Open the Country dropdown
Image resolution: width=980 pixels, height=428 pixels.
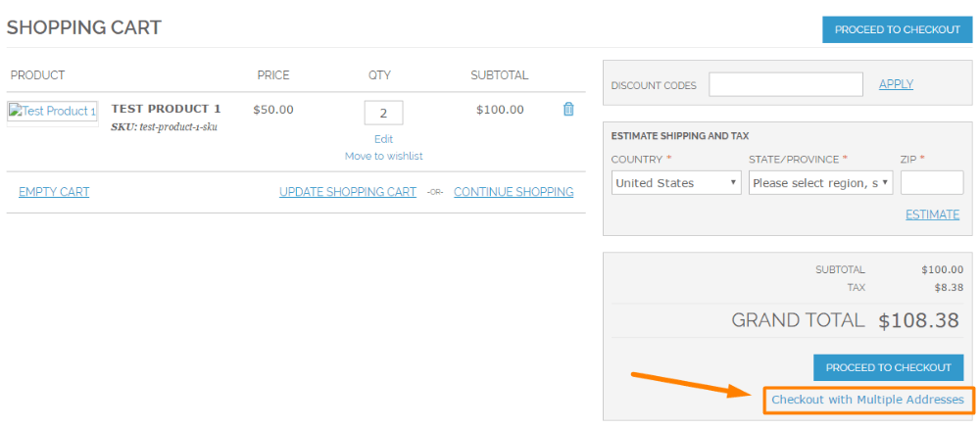coord(676,183)
